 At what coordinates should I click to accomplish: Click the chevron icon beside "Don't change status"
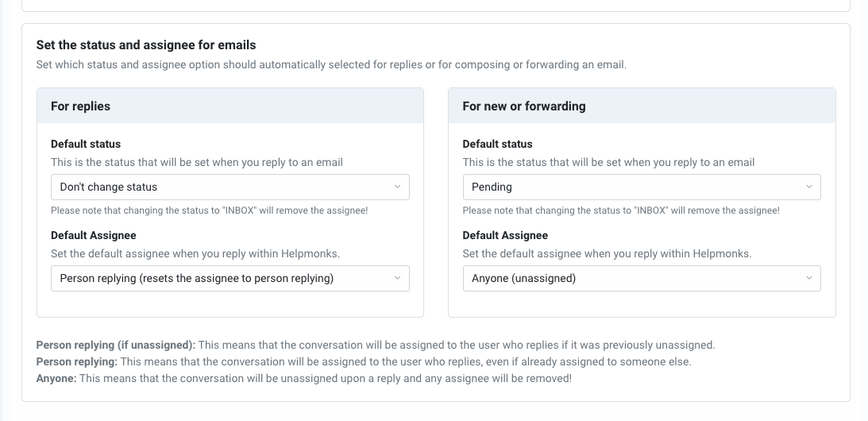coord(397,187)
